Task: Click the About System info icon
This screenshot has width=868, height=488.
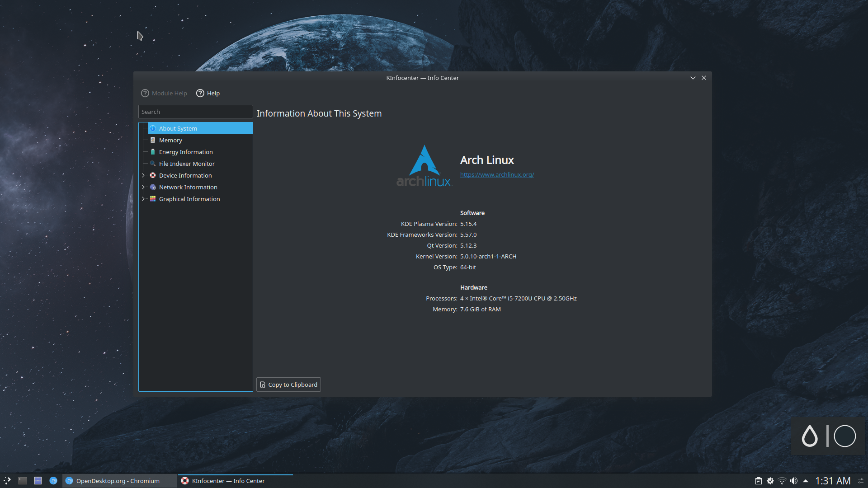Action: tap(153, 128)
